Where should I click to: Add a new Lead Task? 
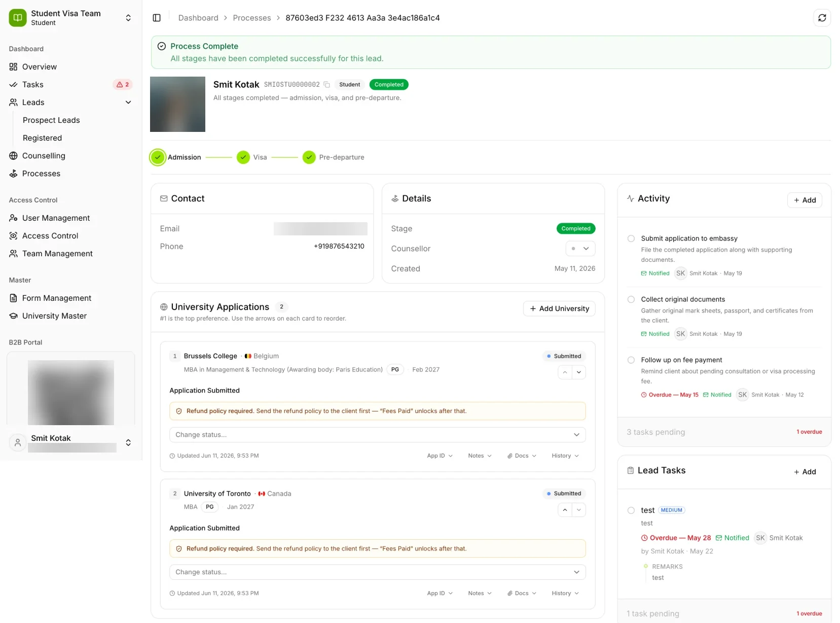(805, 472)
